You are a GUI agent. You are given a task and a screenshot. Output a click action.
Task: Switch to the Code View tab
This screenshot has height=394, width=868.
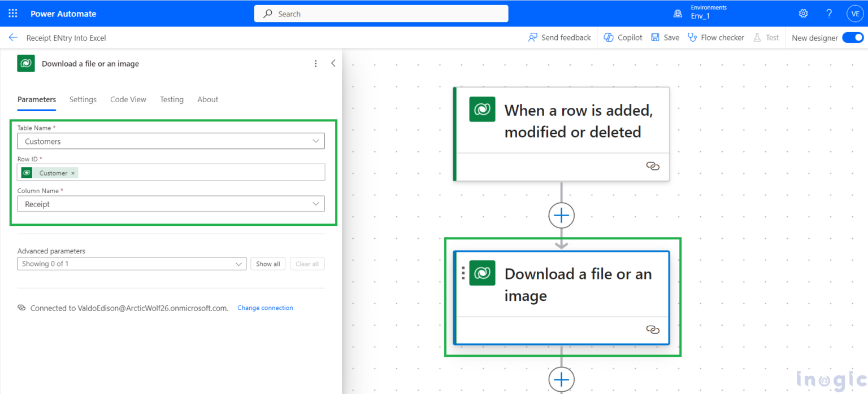pos(128,99)
